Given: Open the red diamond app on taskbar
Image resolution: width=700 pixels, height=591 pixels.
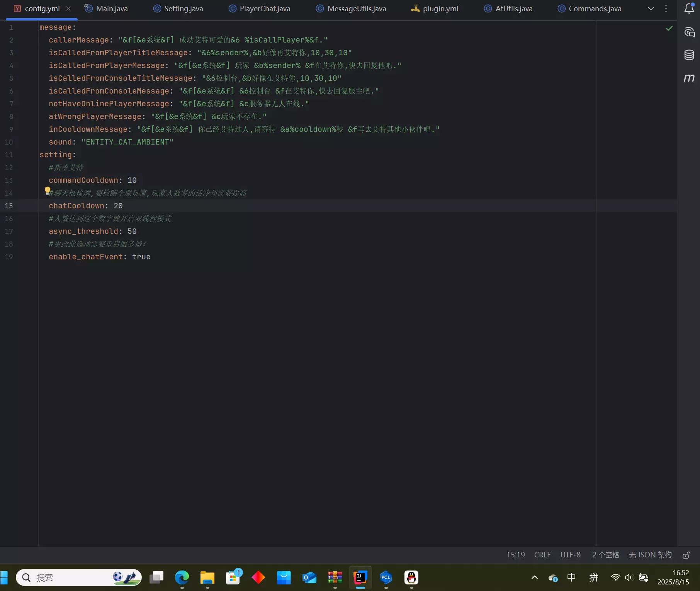Looking at the screenshot, I should click(x=258, y=577).
